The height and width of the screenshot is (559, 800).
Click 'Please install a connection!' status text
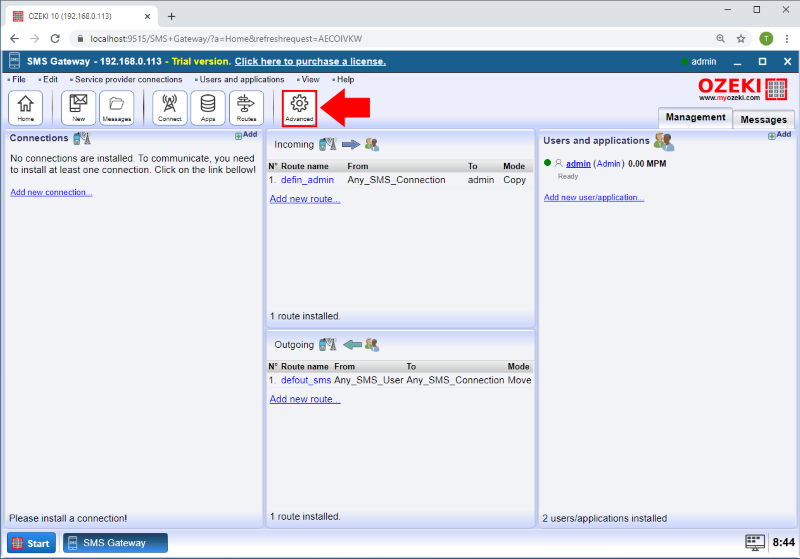68,519
